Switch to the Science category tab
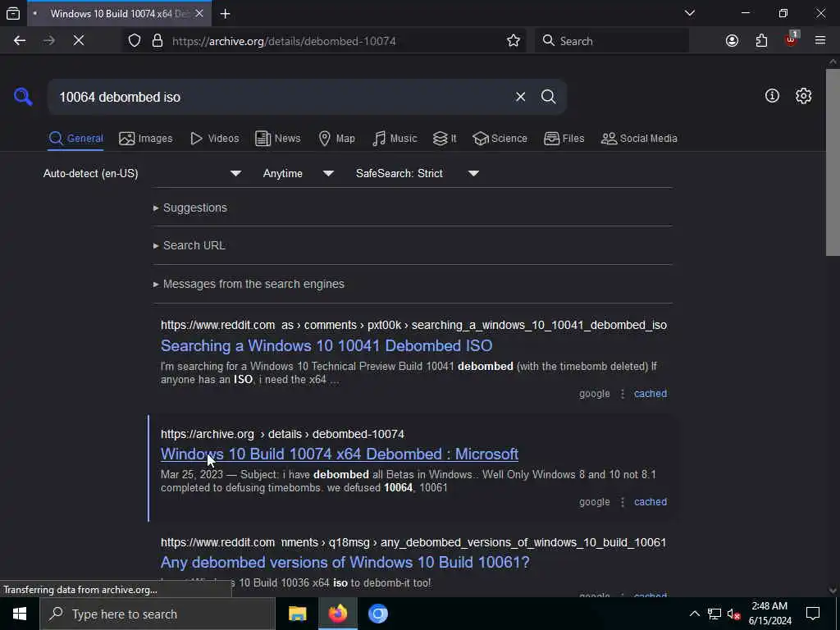The height and width of the screenshot is (630, 840). click(500, 139)
